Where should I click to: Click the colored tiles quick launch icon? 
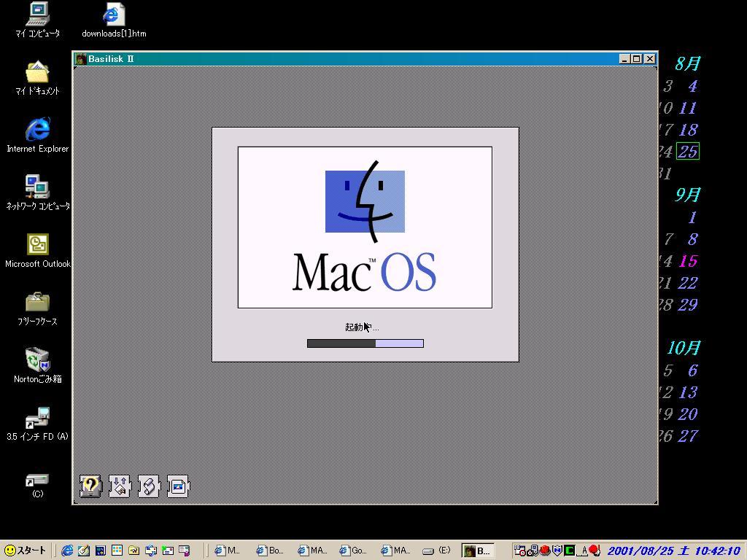pyautogui.click(x=117, y=551)
